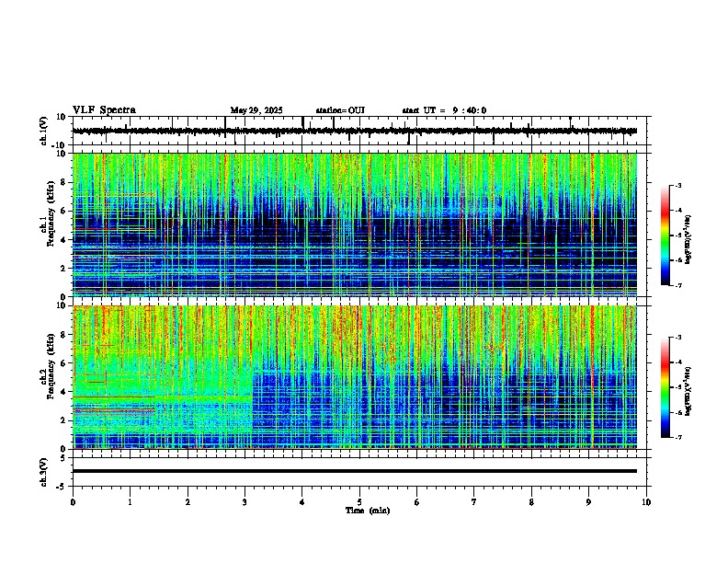
Task: Click the time axis tick label "0"
Action: (73, 502)
